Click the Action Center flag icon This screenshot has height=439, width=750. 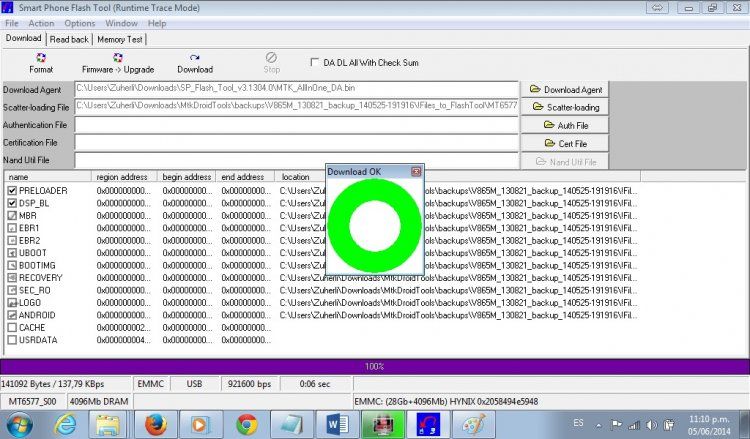(x=617, y=424)
